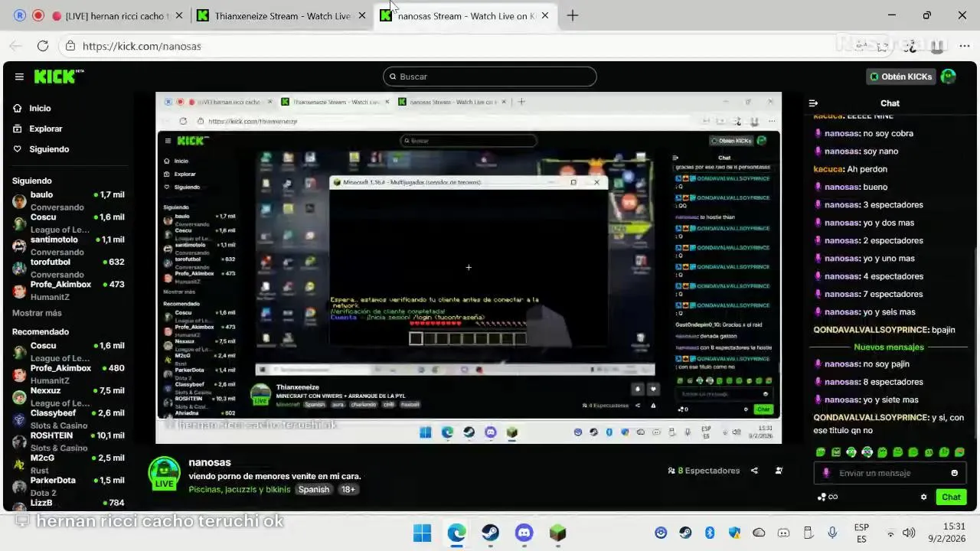Click kacuca's username in 'Ah perdon' message
The height and width of the screenshot is (551, 980).
[828, 169]
